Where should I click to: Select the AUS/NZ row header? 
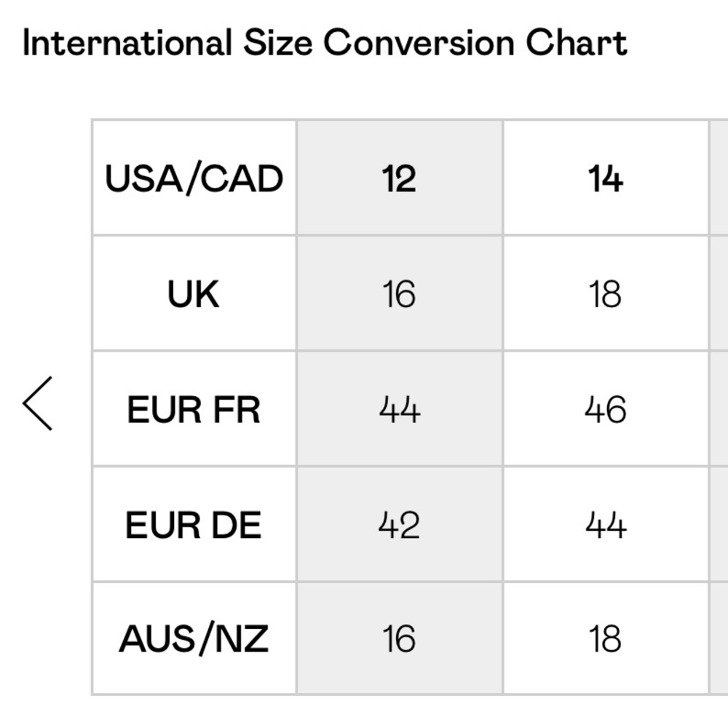click(x=194, y=638)
